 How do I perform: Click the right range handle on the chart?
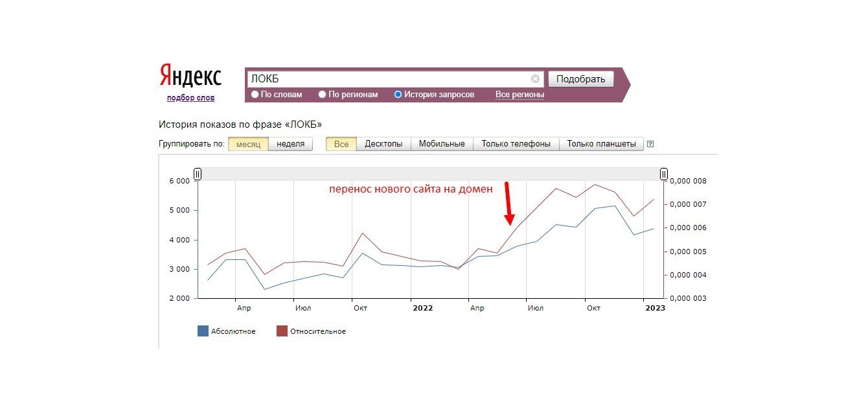point(664,174)
